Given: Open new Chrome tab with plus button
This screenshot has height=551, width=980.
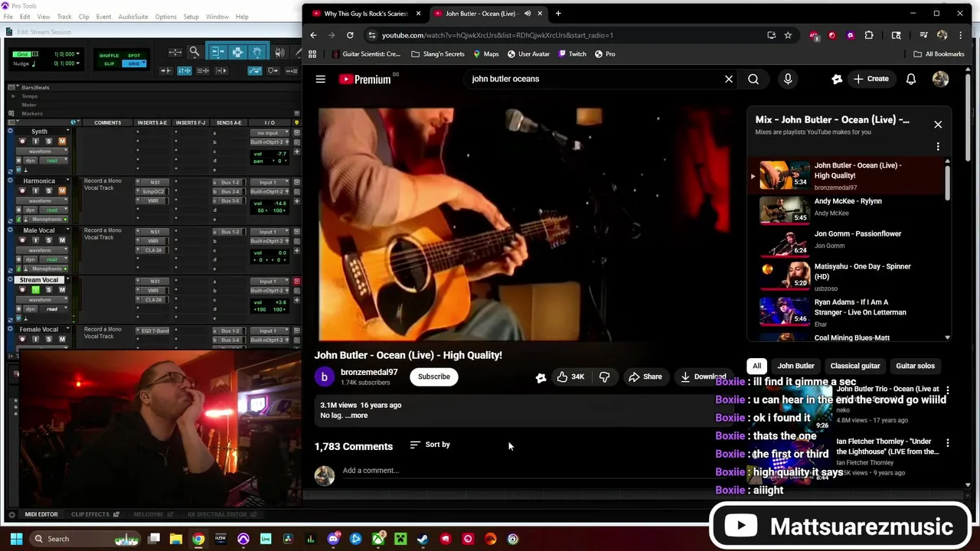Looking at the screenshot, I should pyautogui.click(x=558, y=13).
